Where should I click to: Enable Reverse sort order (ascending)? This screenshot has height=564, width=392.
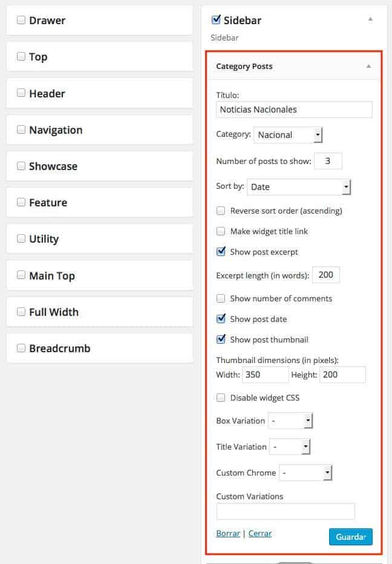(221, 211)
